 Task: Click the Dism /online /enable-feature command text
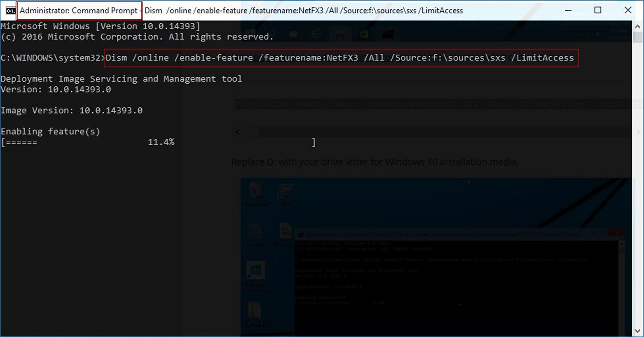340,58
